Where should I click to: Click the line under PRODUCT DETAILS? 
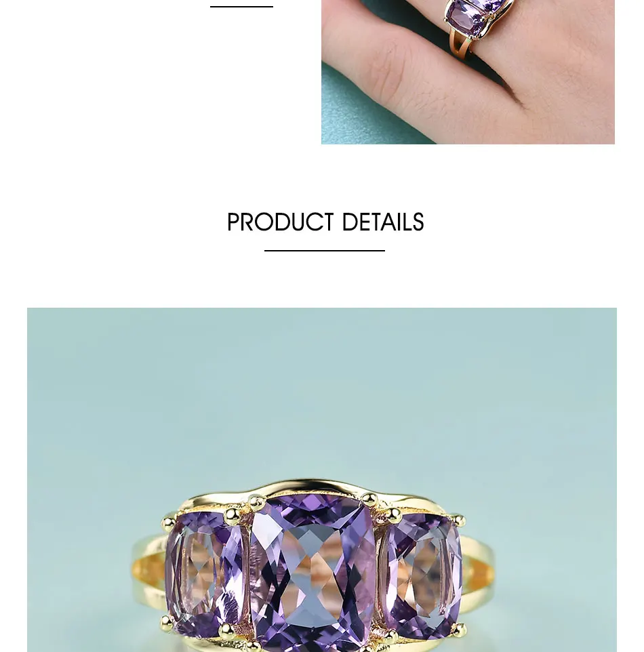pyautogui.click(x=325, y=251)
